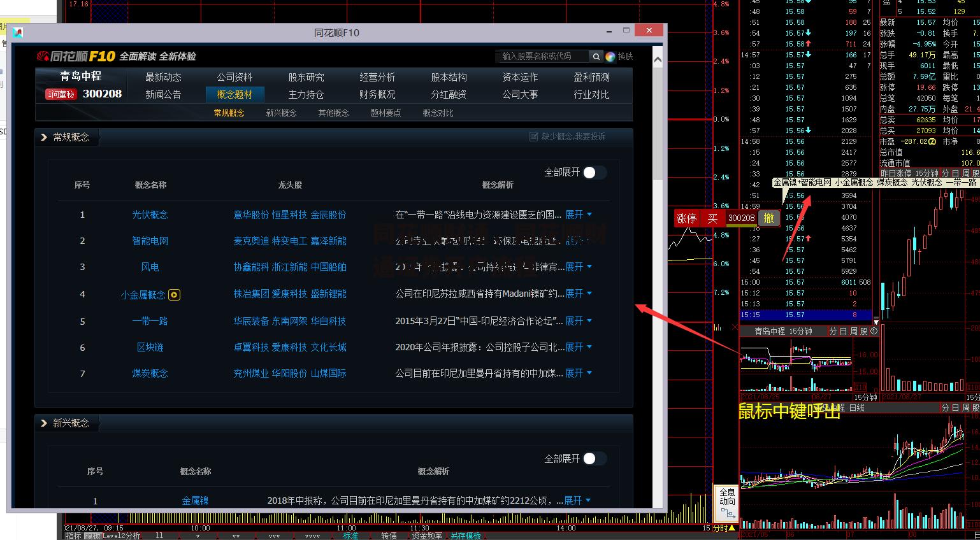The width and height of the screenshot is (980, 540).
Task: Switch to the 概念对比 sub-tab
Action: click(438, 113)
